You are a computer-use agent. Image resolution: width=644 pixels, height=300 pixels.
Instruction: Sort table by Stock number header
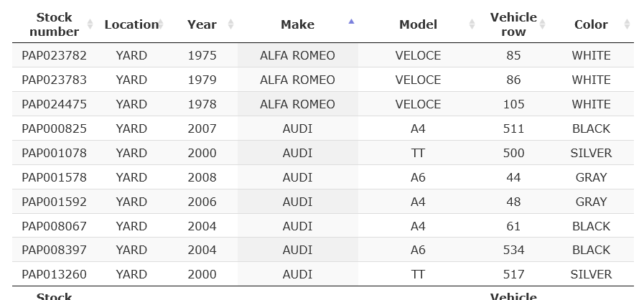[54, 24]
